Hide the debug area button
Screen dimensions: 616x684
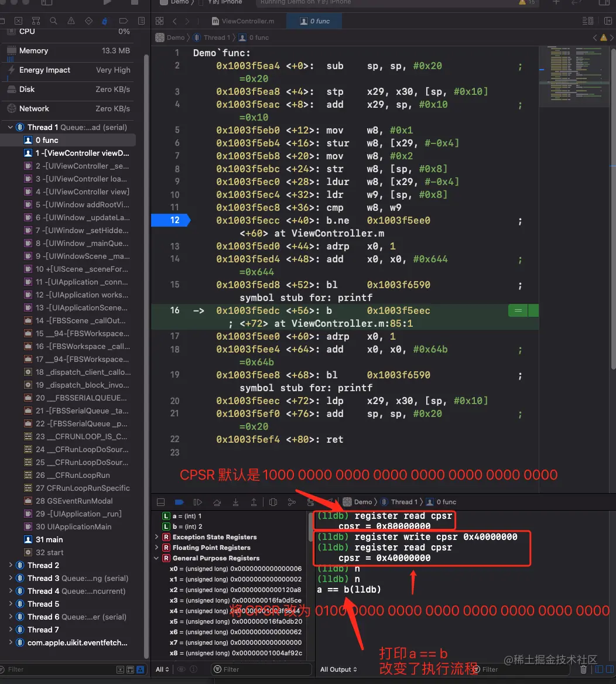click(160, 502)
